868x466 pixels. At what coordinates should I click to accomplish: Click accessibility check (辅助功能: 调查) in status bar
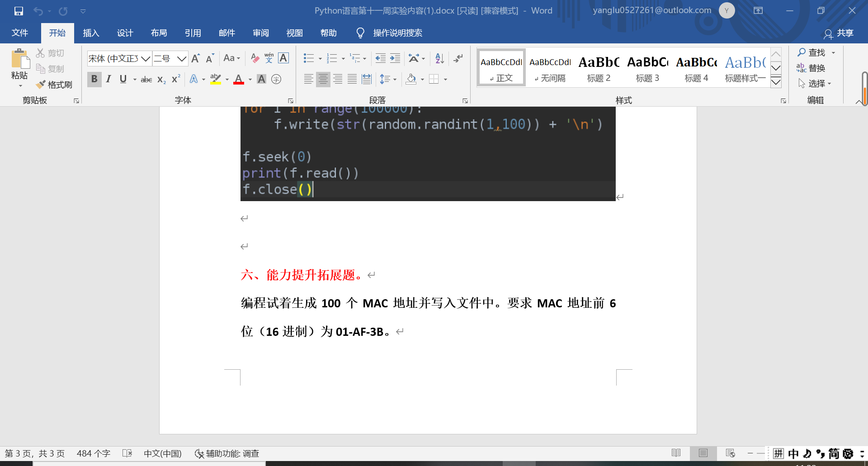coord(227,453)
